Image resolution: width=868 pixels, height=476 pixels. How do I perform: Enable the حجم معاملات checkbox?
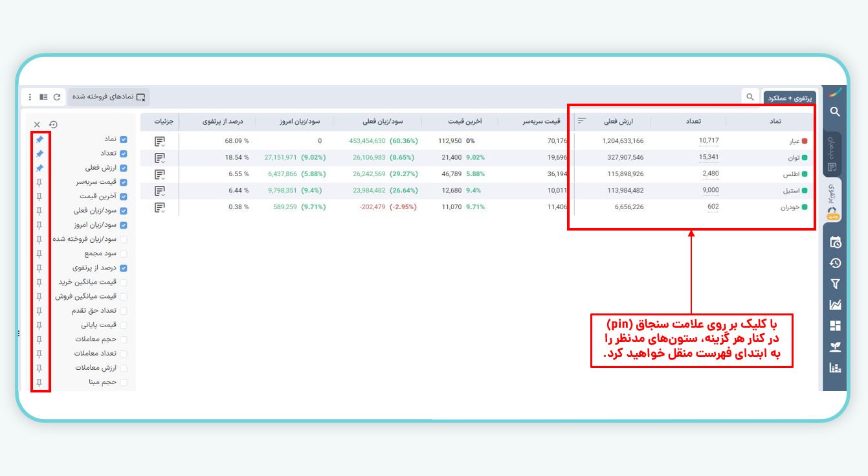click(124, 339)
